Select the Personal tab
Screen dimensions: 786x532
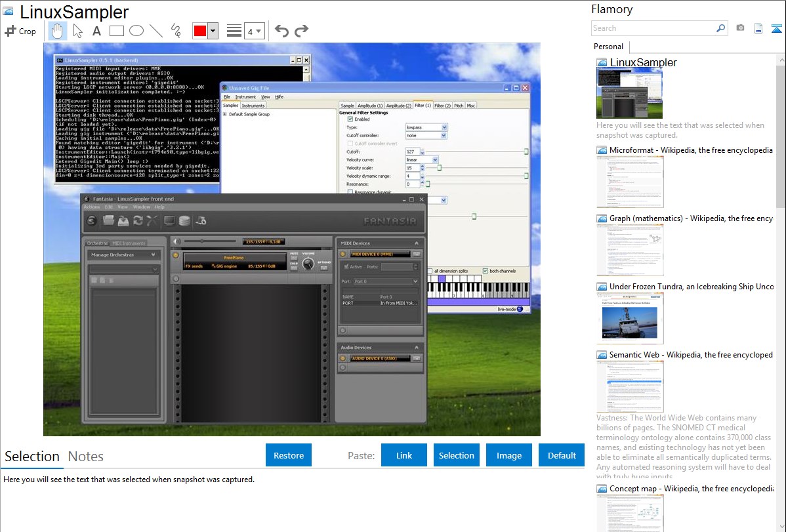click(608, 47)
